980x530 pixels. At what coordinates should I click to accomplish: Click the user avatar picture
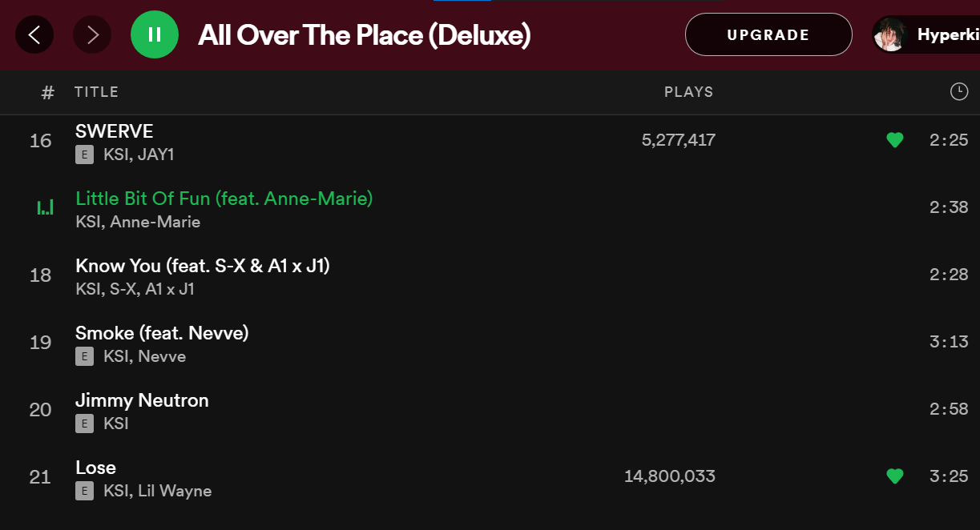click(890, 34)
